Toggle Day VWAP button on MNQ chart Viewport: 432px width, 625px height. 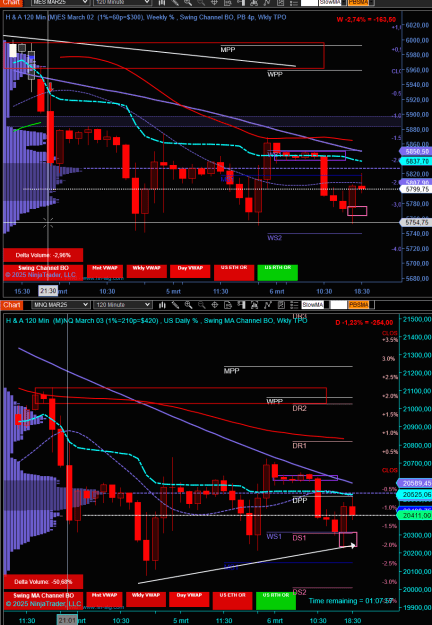(x=189, y=599)
